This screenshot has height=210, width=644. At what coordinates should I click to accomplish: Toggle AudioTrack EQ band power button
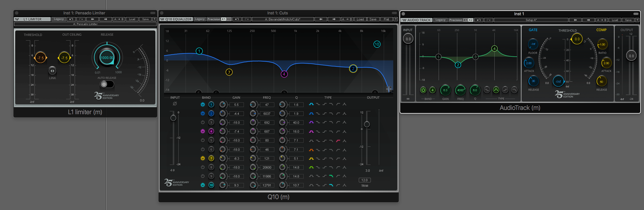click(x=423, y=90)
